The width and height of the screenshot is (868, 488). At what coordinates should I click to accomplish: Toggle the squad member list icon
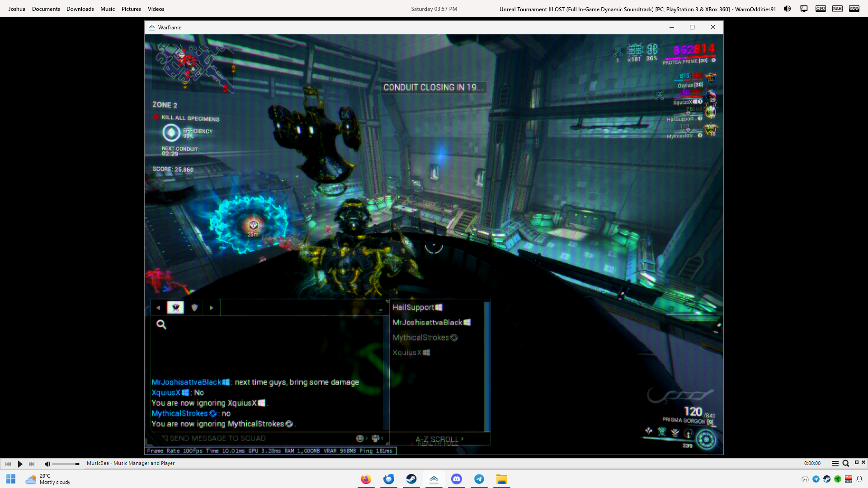click(376, 438)
